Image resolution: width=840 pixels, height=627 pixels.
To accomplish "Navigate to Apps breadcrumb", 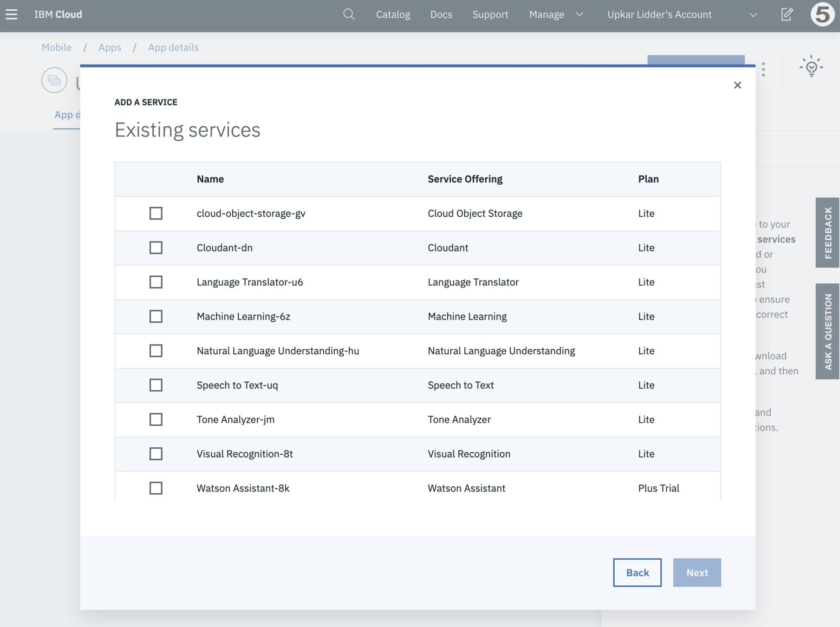I will coord(110,47).
